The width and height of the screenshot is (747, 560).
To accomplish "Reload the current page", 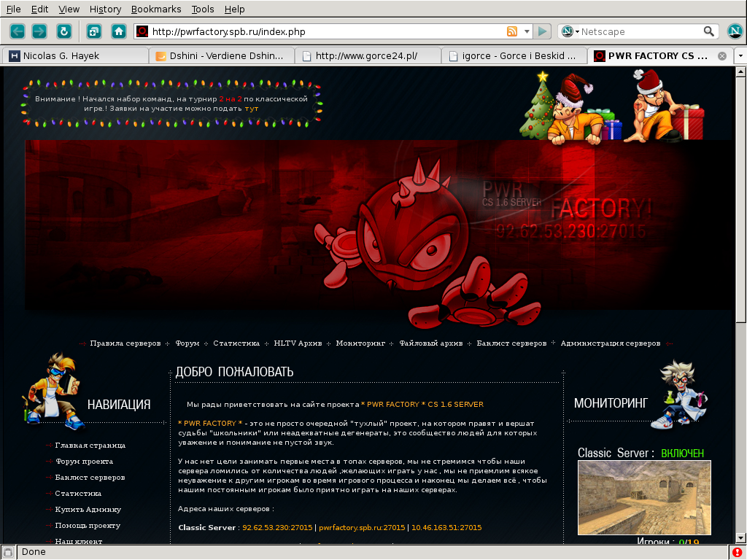I will click(x=64, y=31).
